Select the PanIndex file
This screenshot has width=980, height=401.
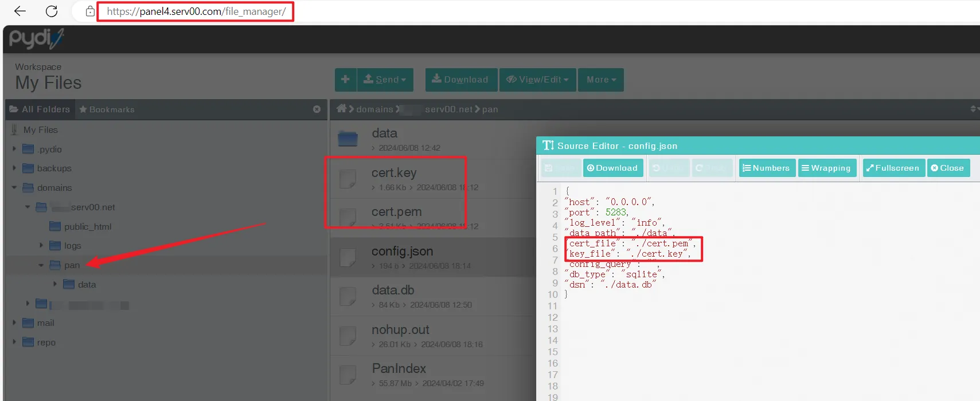tap(433, 375)
